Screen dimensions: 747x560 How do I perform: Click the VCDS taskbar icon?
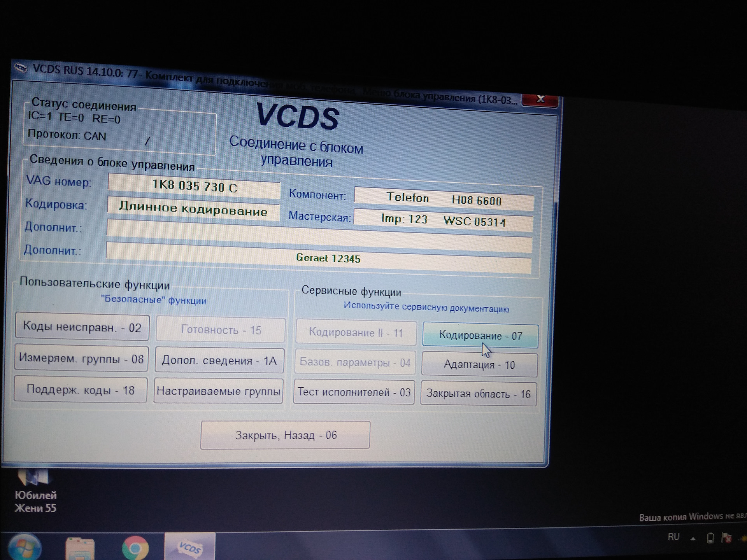[189, 547]
